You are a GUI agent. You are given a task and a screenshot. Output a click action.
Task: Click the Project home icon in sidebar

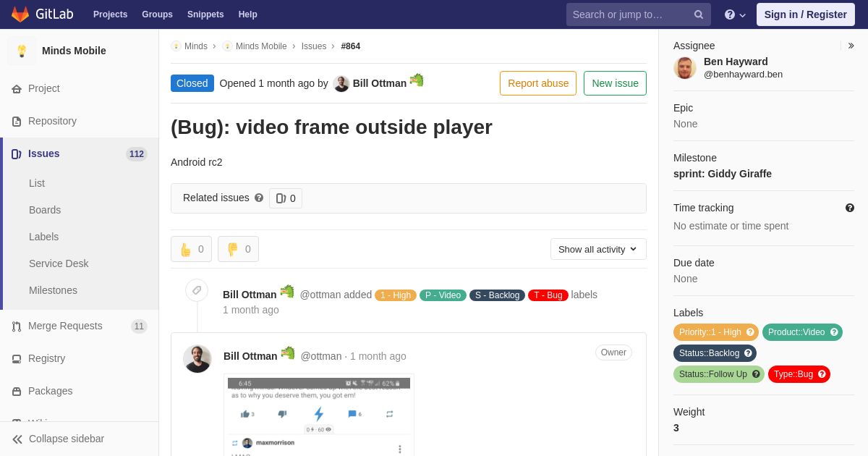coord(17,88)
